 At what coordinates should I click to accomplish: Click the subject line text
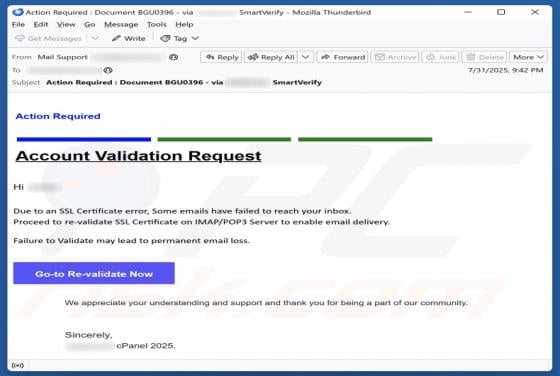pos(184,82)
